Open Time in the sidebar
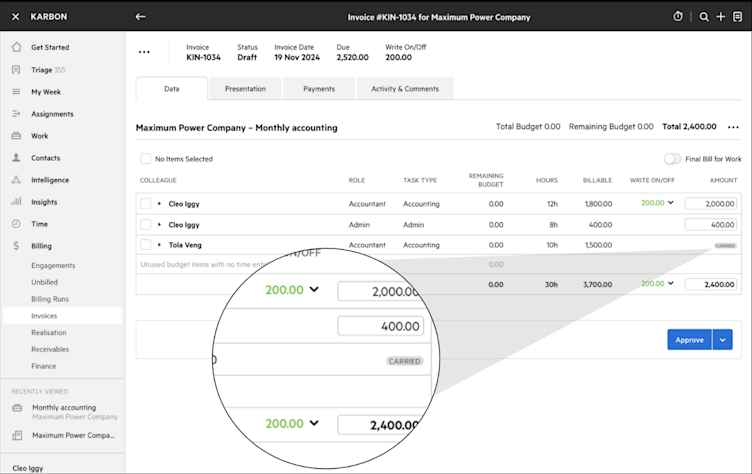752x474 pixels. point(39,224)
